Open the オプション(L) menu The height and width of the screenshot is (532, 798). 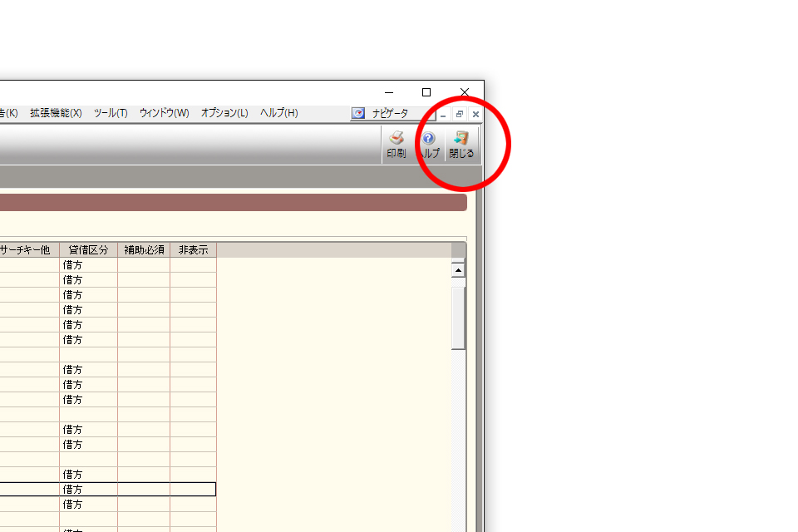(224, 113)
